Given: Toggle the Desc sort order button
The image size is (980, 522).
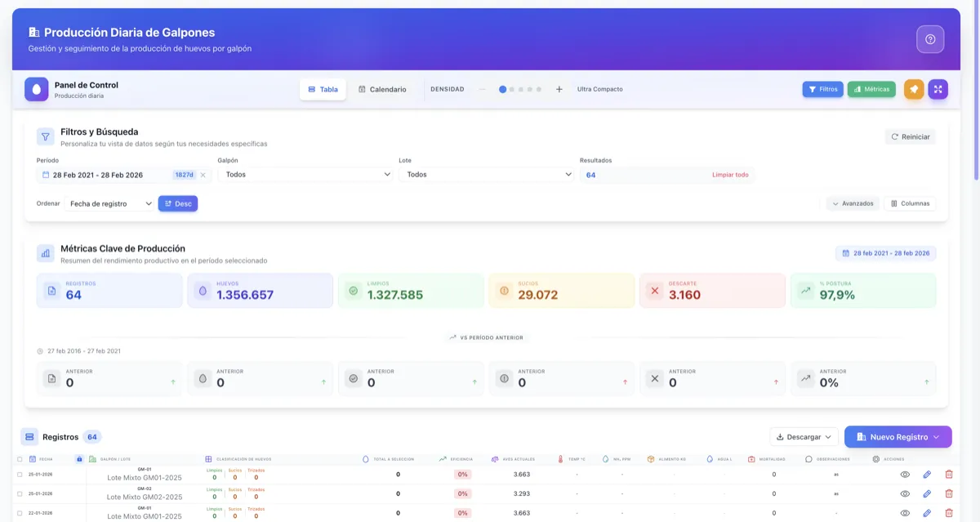Looking at the screenshot, I should (x=178, y=203).
